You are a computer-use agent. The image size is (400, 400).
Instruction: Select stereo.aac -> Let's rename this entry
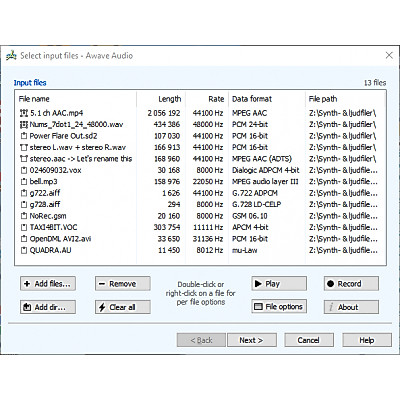(x=81, y=159)
